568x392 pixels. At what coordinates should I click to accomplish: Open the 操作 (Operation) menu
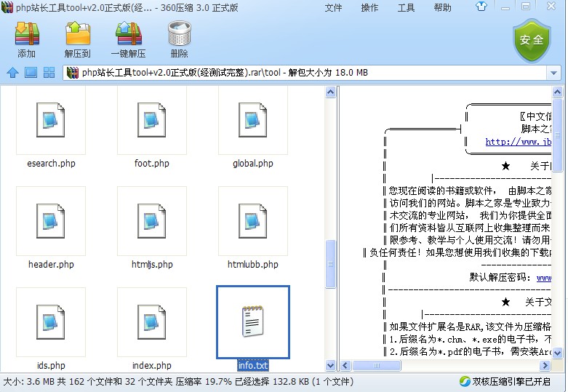point(369,8)
